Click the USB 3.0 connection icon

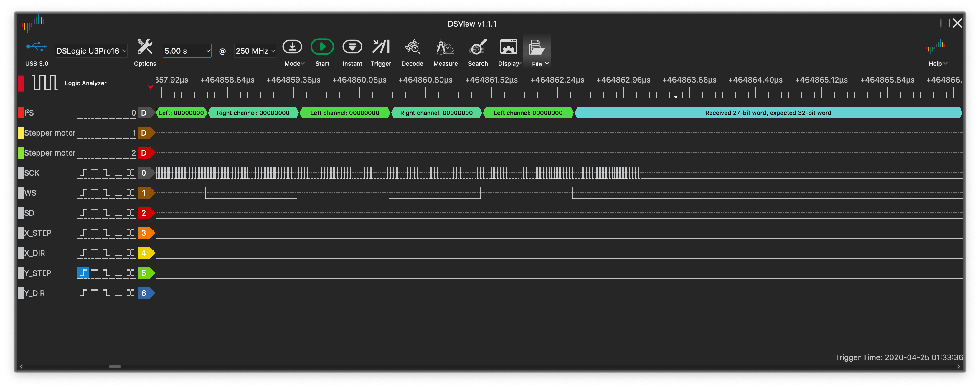36,47
